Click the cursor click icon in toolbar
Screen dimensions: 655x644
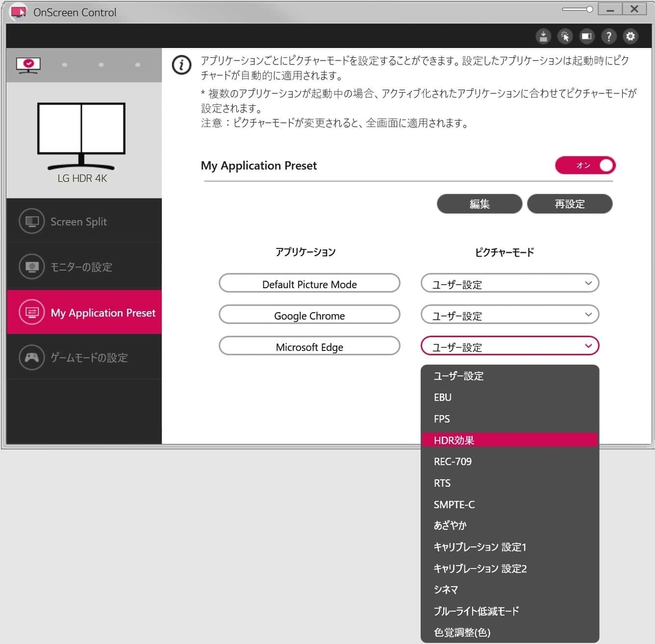click(565, 37)
